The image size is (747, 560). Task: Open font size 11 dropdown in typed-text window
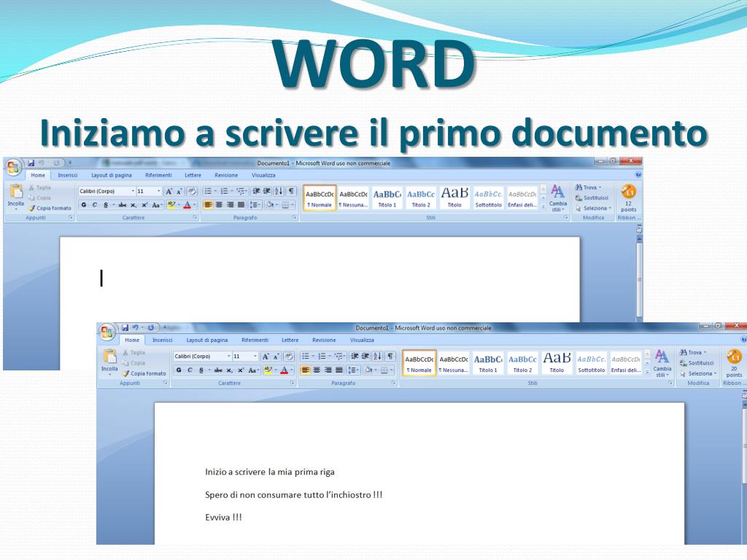[255, 357]
